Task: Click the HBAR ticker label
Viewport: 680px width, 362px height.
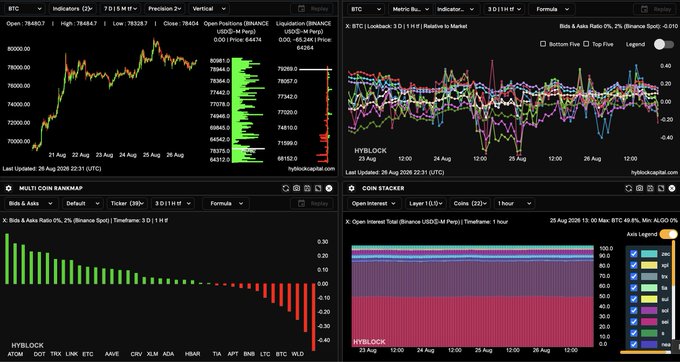Action: coord(193,354)
